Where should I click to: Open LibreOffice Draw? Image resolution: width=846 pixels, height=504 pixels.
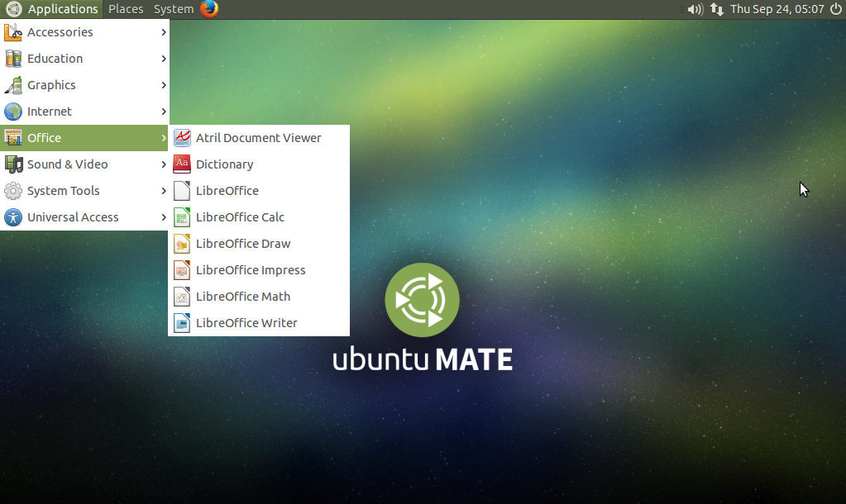coord(242,243)
